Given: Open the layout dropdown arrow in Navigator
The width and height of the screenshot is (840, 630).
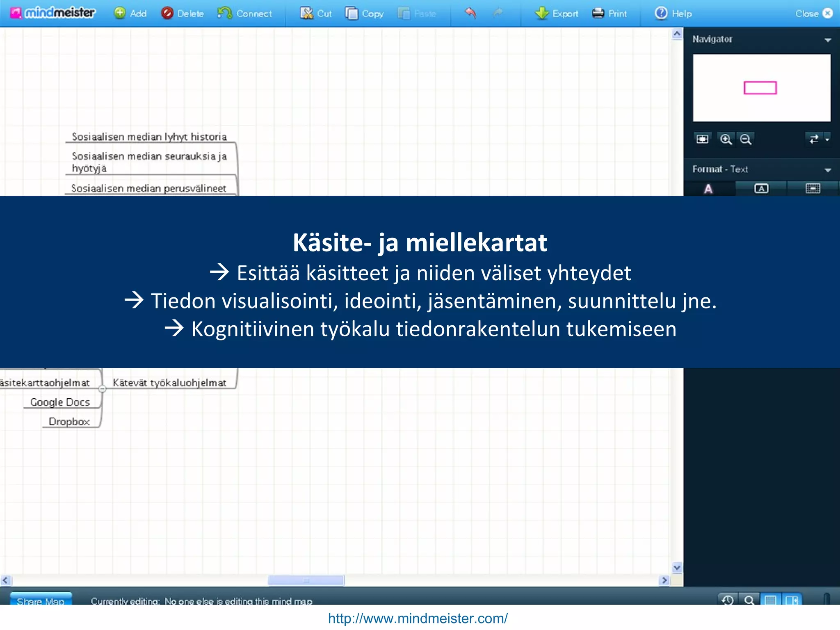Looking at the screenshot, I should (827, 139).
